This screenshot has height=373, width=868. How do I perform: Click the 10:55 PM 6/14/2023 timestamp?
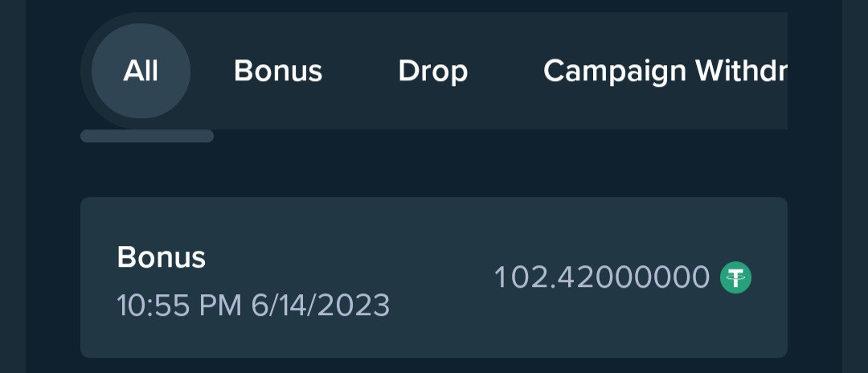[253, 305]
